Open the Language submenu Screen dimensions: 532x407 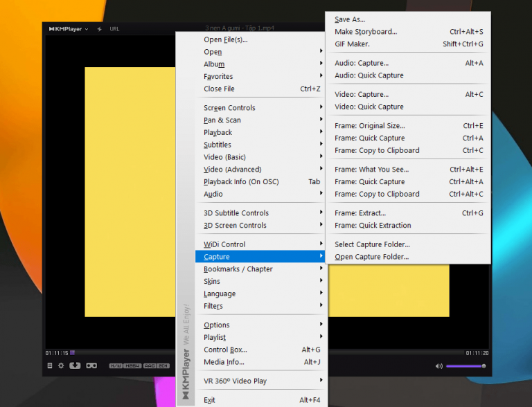pyautogui.click(x=261, y=293)
